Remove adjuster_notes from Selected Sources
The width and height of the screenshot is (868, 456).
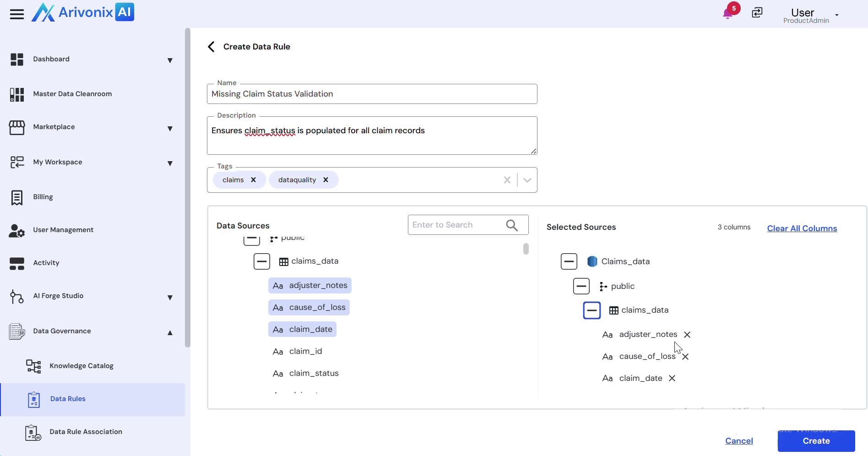point(687,335)
